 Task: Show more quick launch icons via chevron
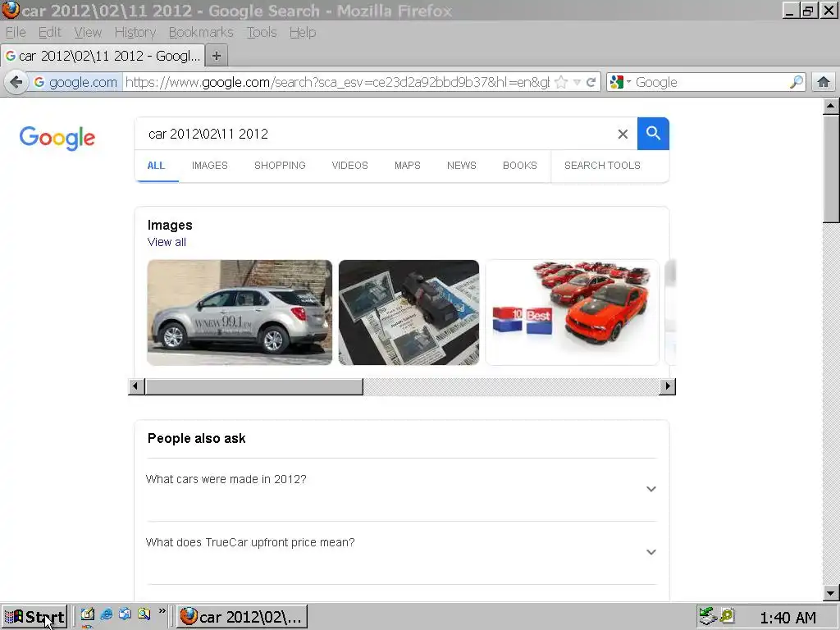[162, 611]
